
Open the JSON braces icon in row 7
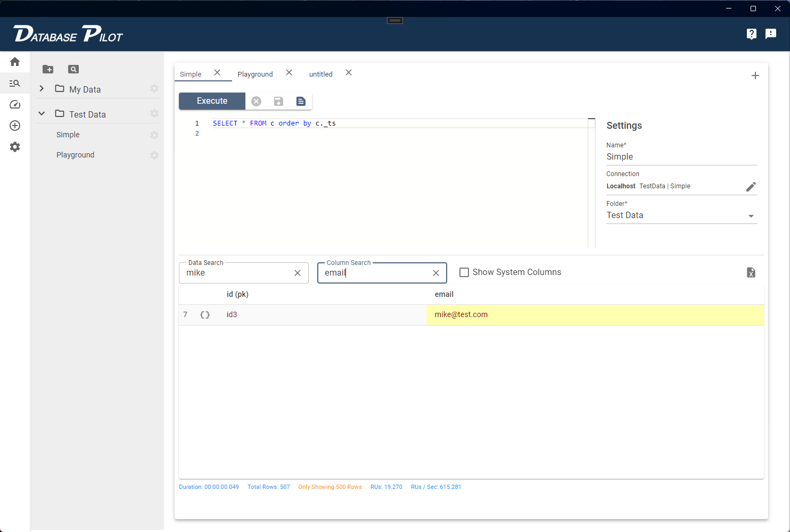point(205,315)
